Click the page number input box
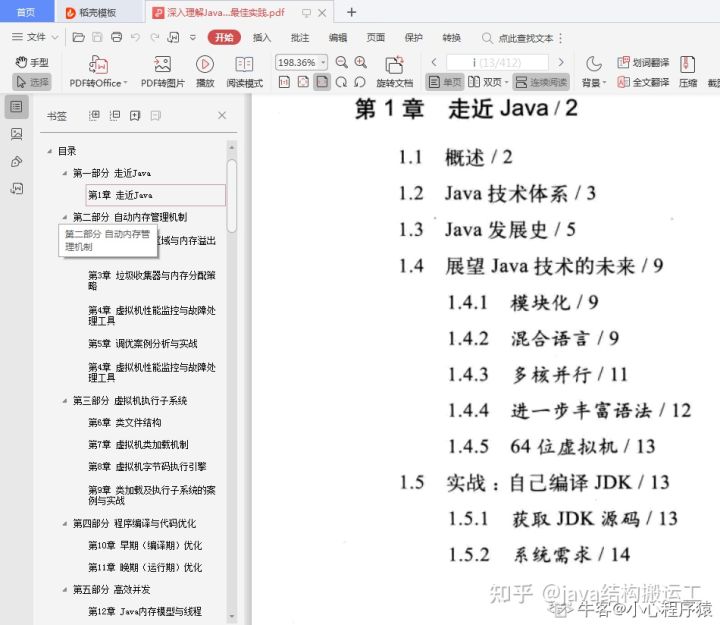Screen dimensions: 720x625 point(497,62)
